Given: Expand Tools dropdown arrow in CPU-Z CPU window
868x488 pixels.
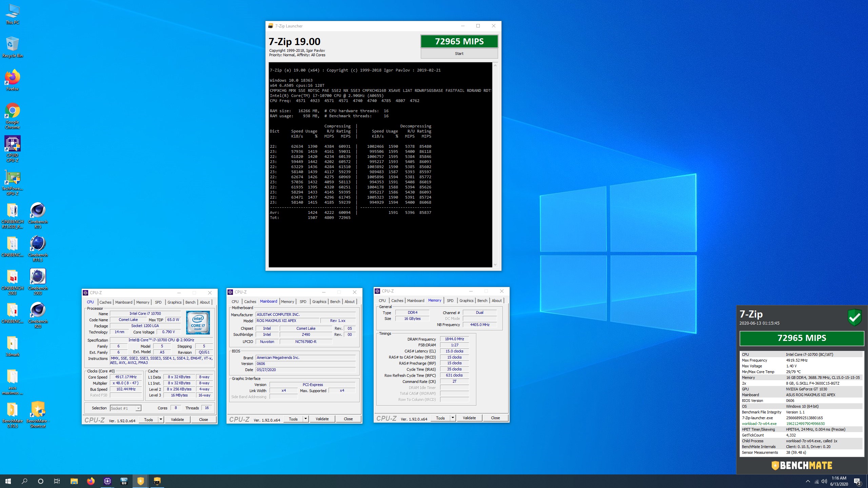Looking at the screenshot, I should 161,420.
